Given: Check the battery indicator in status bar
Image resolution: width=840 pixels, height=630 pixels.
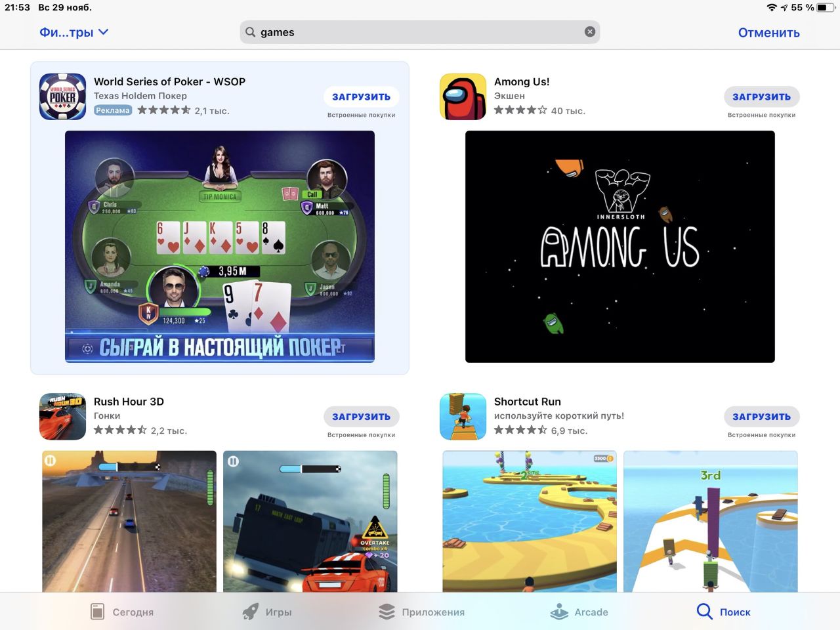Looking at the screenshot, I should coord(826,7).
